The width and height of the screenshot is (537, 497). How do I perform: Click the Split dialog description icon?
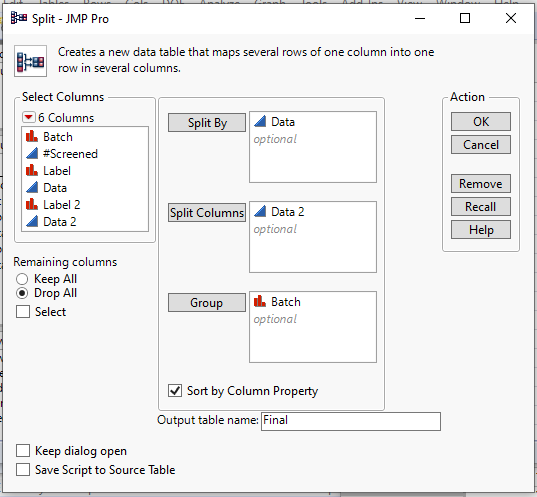tap(30, 61)
